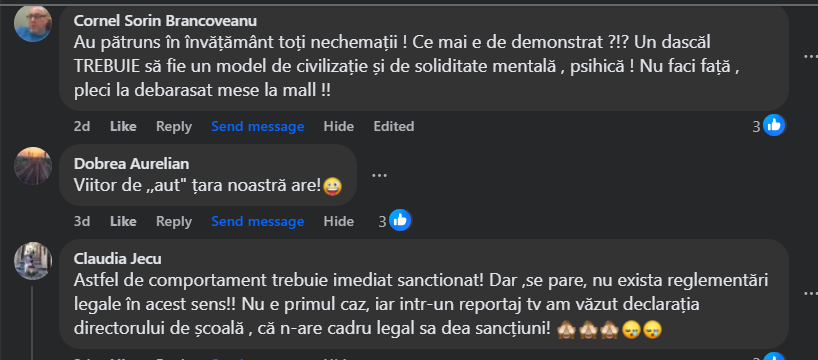Open Claudia Jecu's profile avatar
Screen dimensions: 818x360
click(32, 260)
